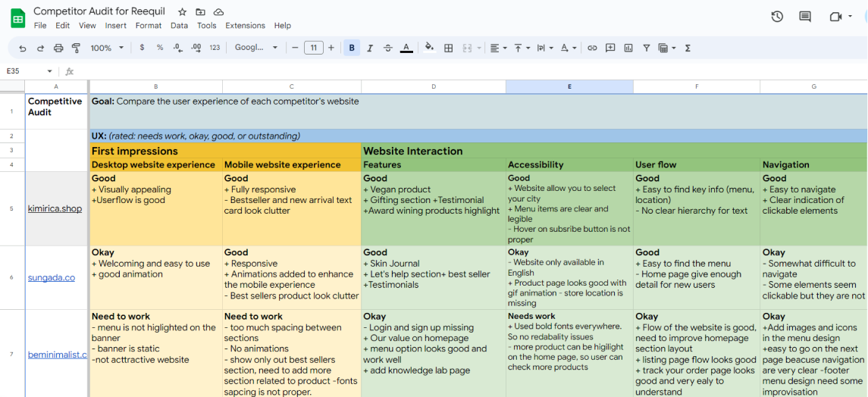
Task: Insert link with chain icon
Action: (x=592, y=48)
